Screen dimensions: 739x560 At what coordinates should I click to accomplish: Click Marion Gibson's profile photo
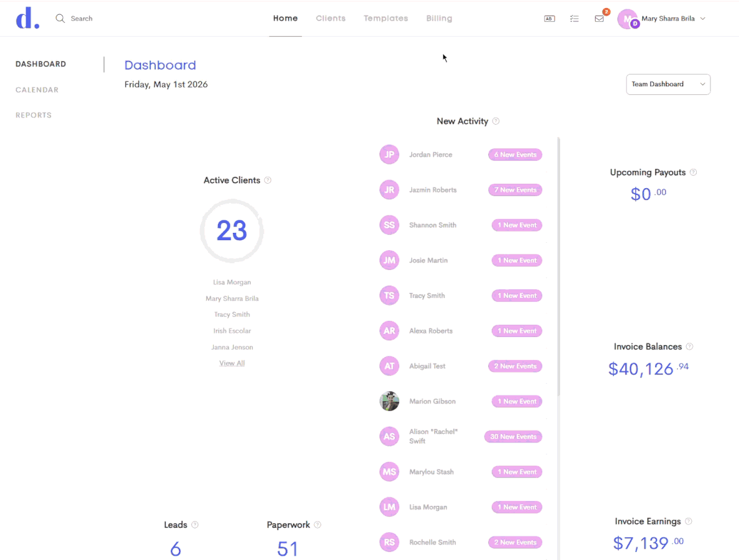[x=389, y=401]
